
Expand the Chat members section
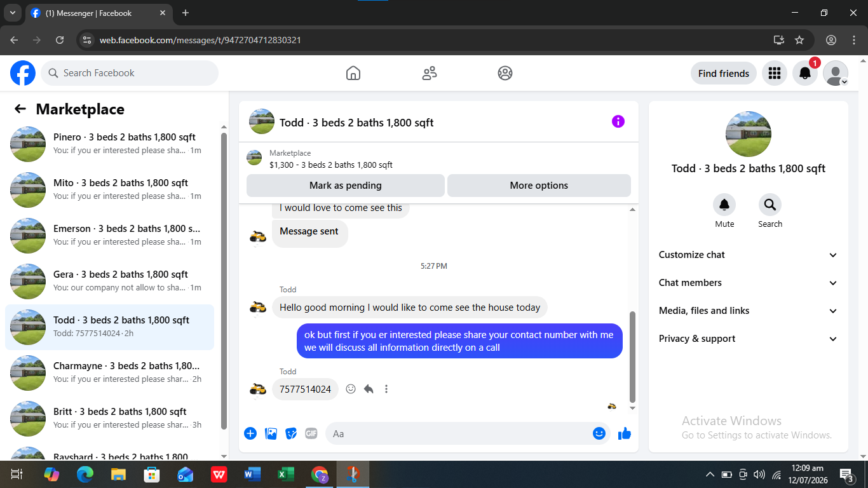[748, 283]
